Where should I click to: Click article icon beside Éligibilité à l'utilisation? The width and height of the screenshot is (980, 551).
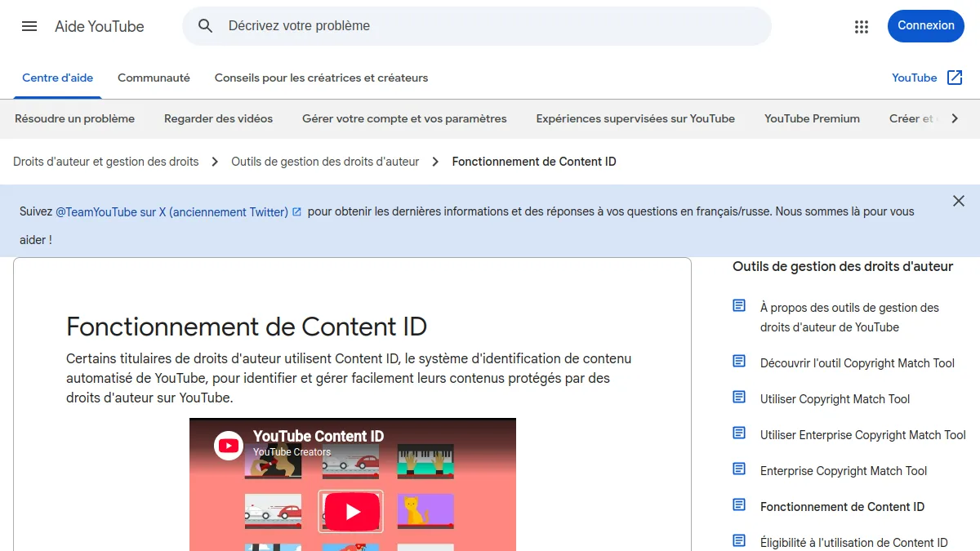(x=739, y=540)
